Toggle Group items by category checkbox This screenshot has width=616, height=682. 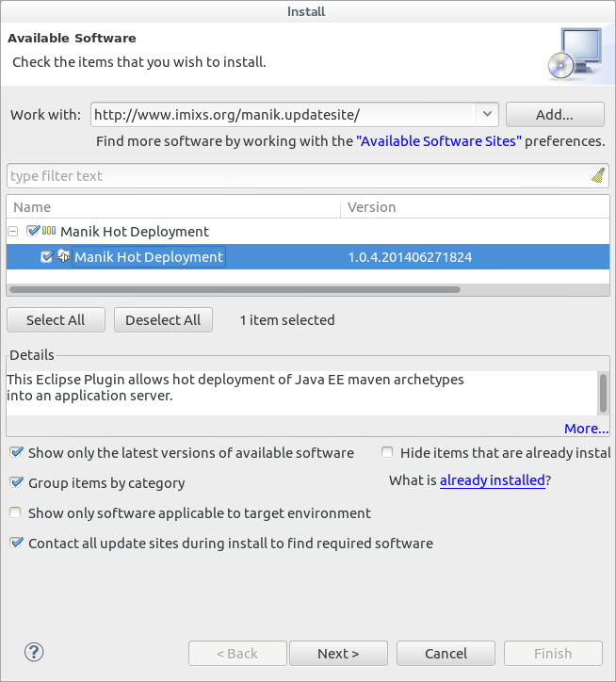click(16, 482)
